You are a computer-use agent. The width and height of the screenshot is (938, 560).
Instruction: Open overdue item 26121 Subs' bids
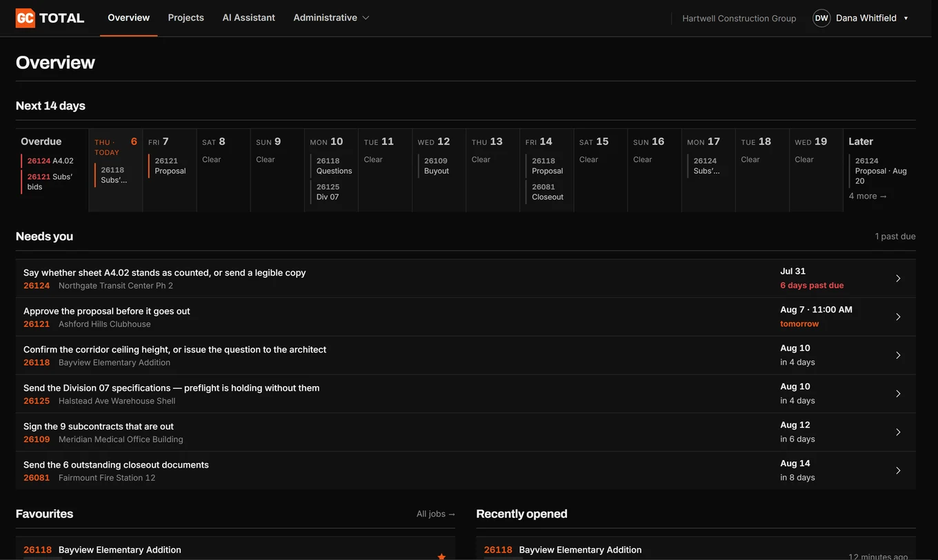[x=50, y=181]
